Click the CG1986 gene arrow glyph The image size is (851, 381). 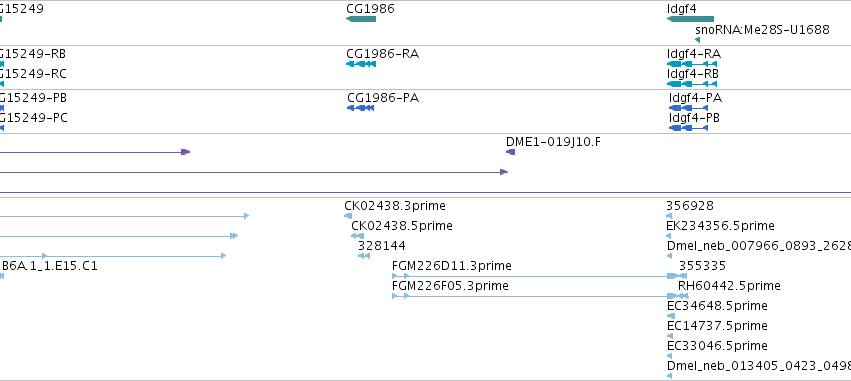(x=361, y=19)
